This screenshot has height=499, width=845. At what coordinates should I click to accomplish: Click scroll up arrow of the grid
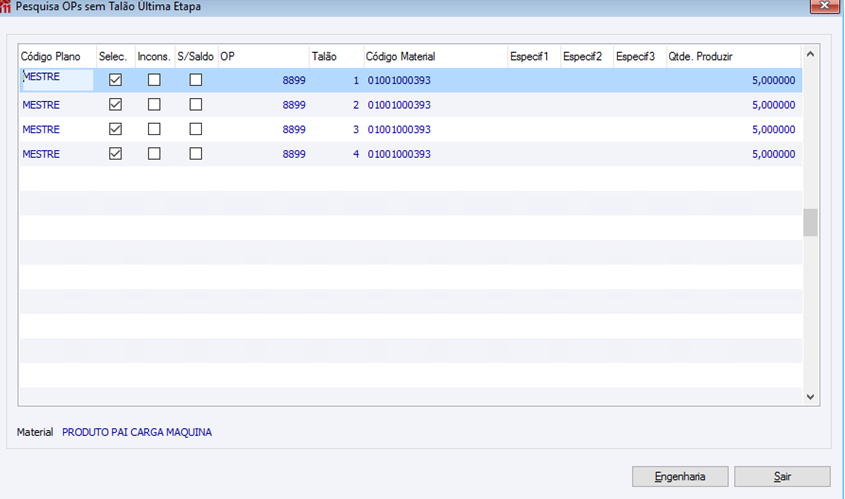pyautogui.click(x=810, y=54)
